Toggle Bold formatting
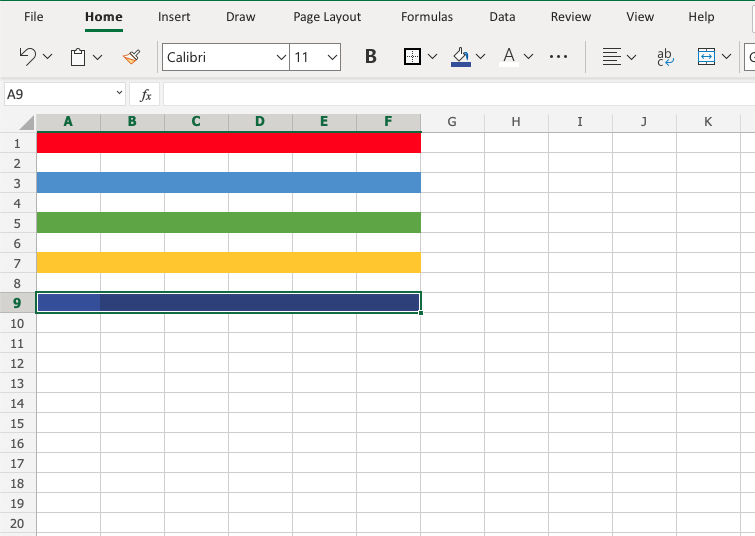 coord(371,57)
